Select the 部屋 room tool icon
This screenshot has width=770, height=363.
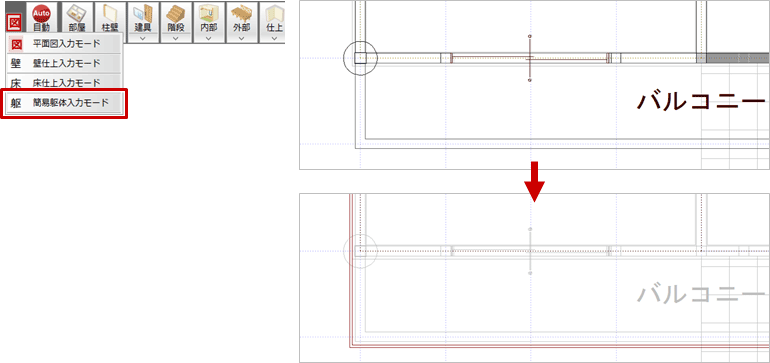coord(77,18)
